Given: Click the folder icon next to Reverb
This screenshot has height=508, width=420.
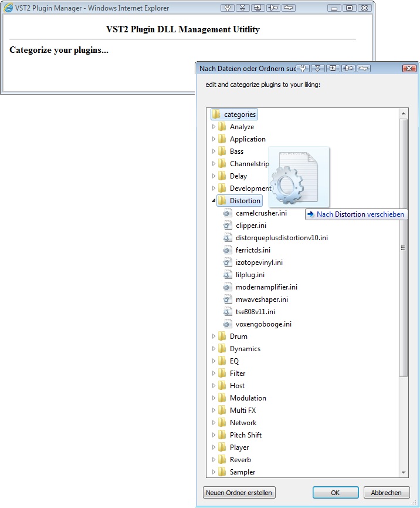Looking at the screenshot, I should [x=222, y=460].
